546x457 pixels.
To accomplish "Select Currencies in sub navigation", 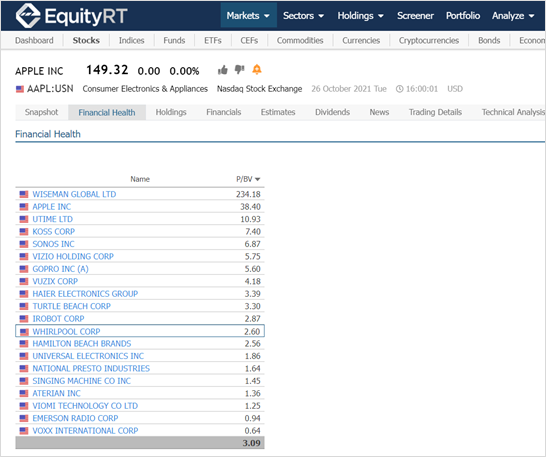I will tap(361, 40).
